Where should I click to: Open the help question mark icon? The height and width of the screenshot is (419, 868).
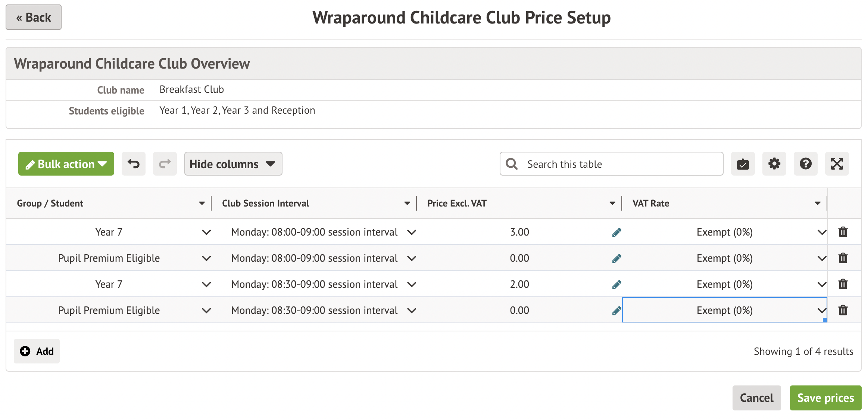click(805, 164)
